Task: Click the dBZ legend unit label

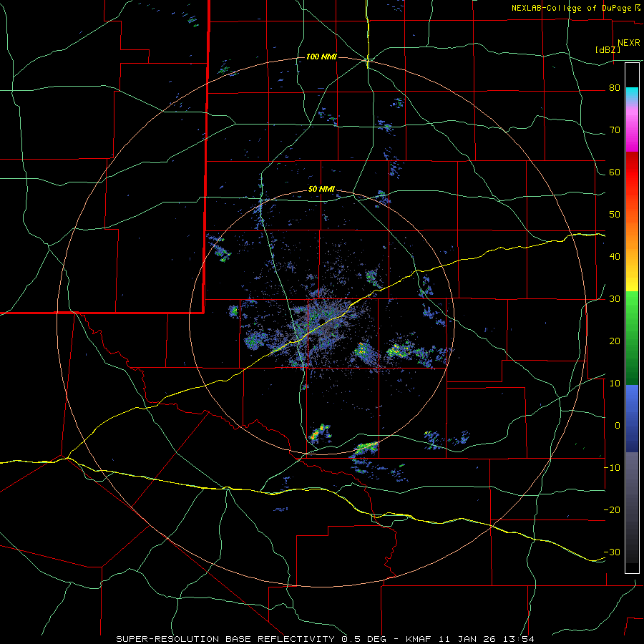Action: (x=608, y=50)
